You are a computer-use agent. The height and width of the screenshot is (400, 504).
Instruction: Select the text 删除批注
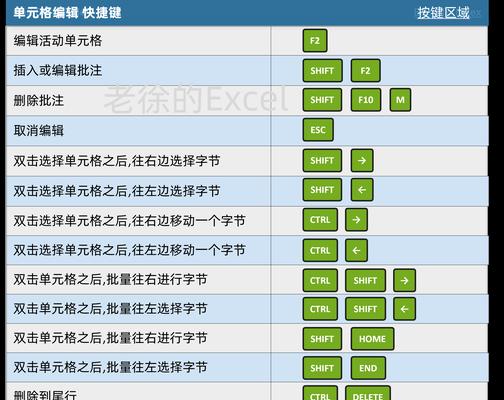[39, 100]
